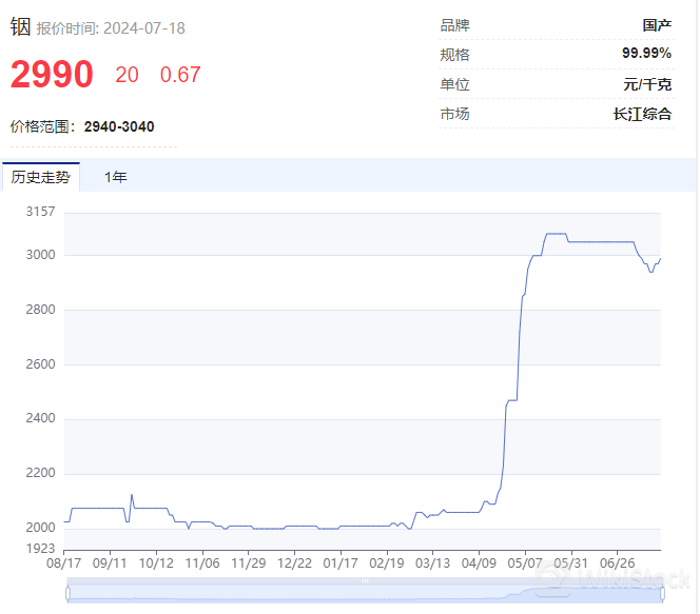Click the 元/千克 unit value
Image resolution: width=700 pixels, height=614 pixels.
648,84
